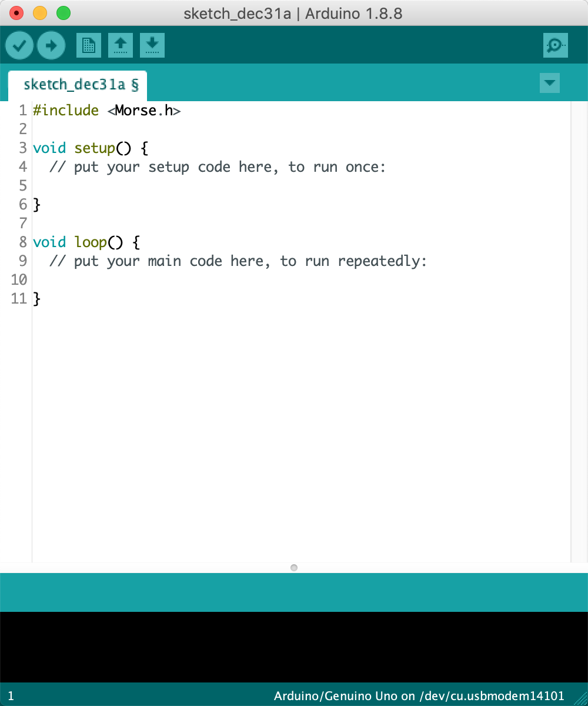Minimize the window using the yellow button
Screen dimensions: 588x706
[40, 13]
